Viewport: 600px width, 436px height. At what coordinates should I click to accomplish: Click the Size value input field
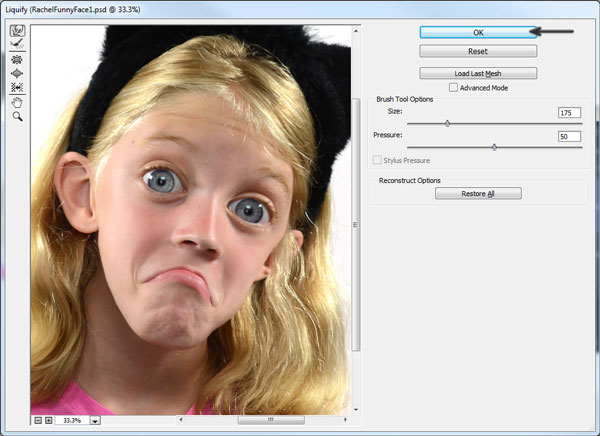tap(569, 113)
